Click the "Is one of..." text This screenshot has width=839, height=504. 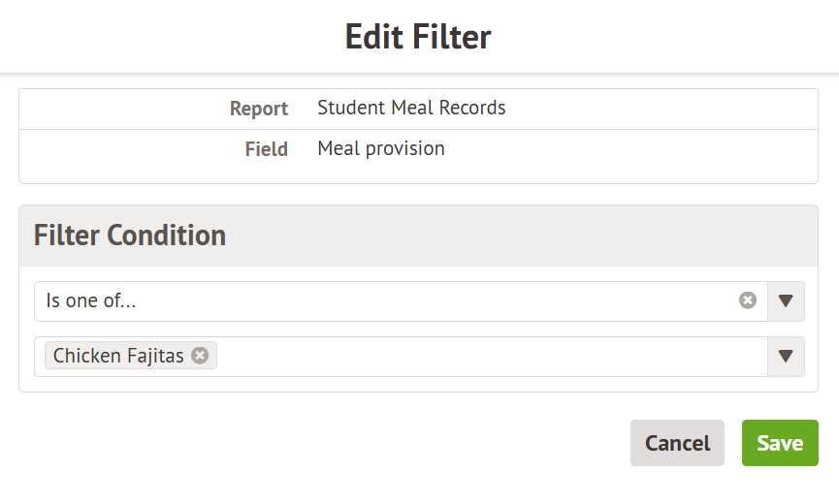coord(91,301)
